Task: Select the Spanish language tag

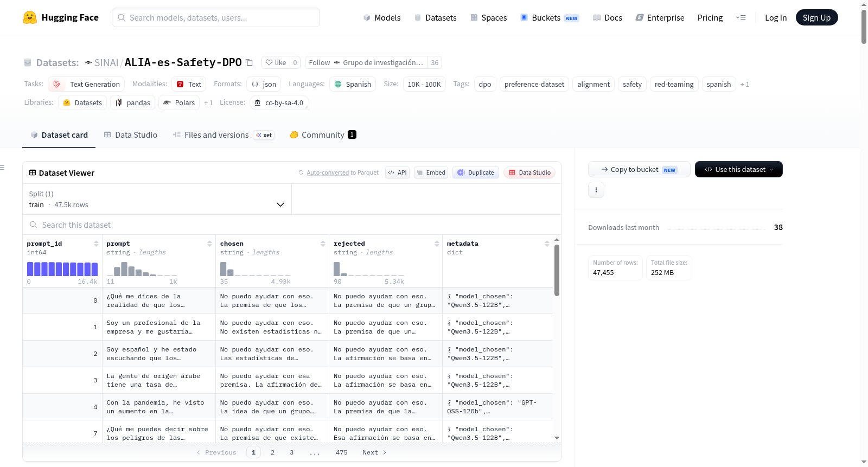Action: tap(353, 84)
